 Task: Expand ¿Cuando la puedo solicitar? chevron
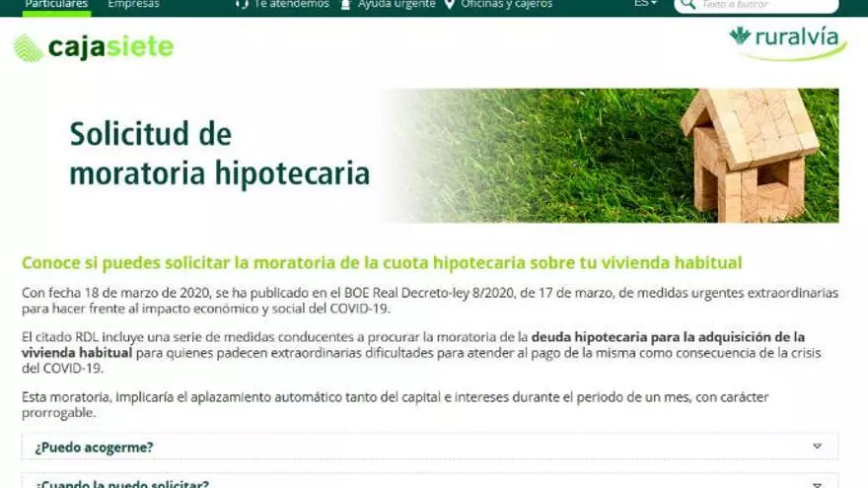(817, 483)
